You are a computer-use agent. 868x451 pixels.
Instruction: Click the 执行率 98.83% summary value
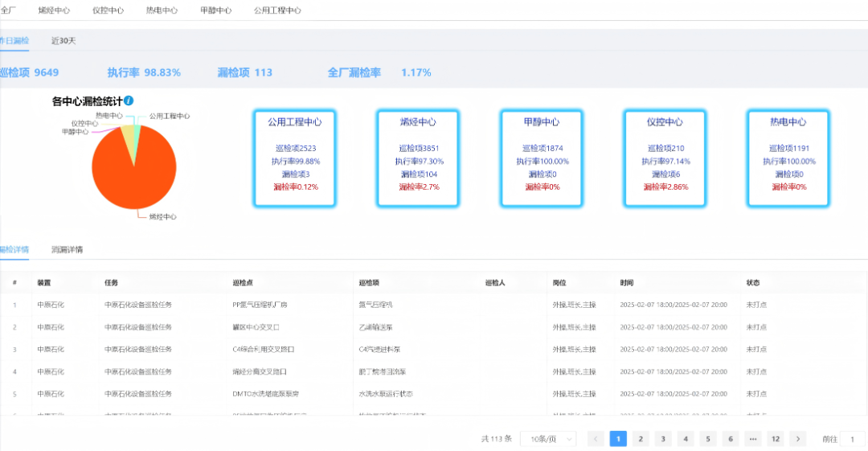coord(144,72)
